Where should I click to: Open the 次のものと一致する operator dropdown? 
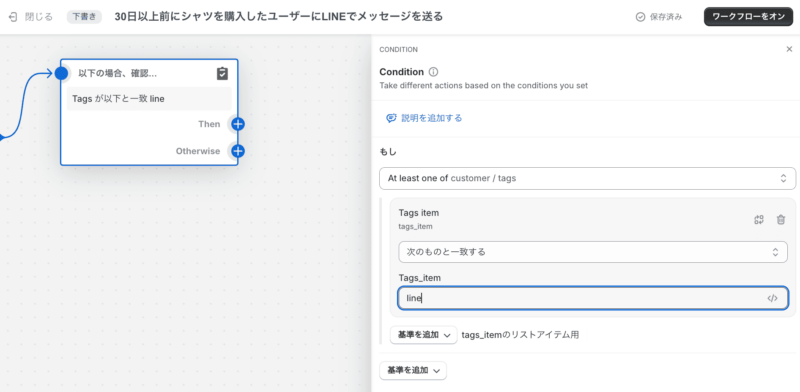pos(593,252)
